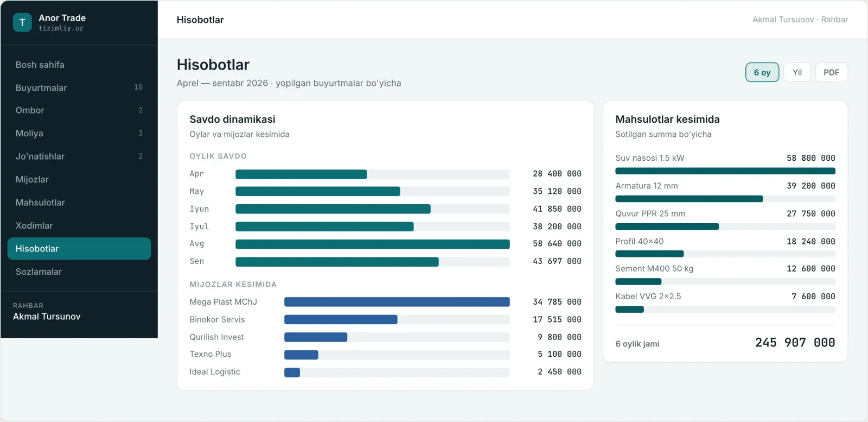Export report with PDF button
The width and height of the screenshot is (868, 422).
pos(831,72)
